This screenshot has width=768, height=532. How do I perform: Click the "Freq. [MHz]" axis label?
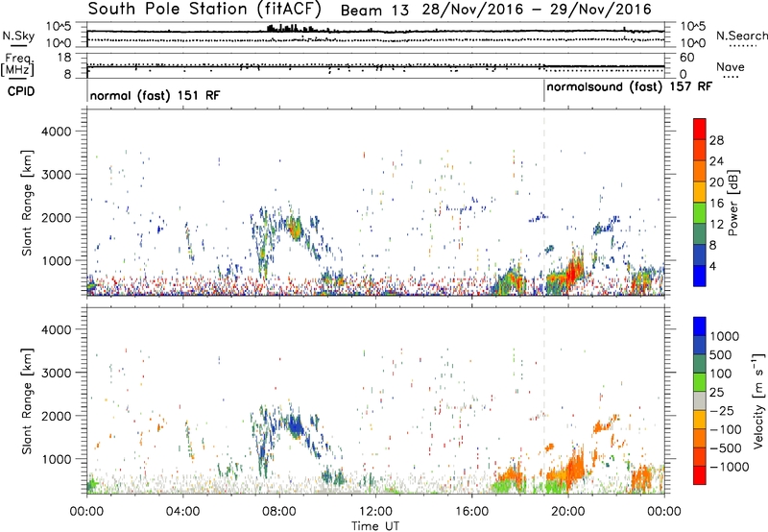[17, 64]
